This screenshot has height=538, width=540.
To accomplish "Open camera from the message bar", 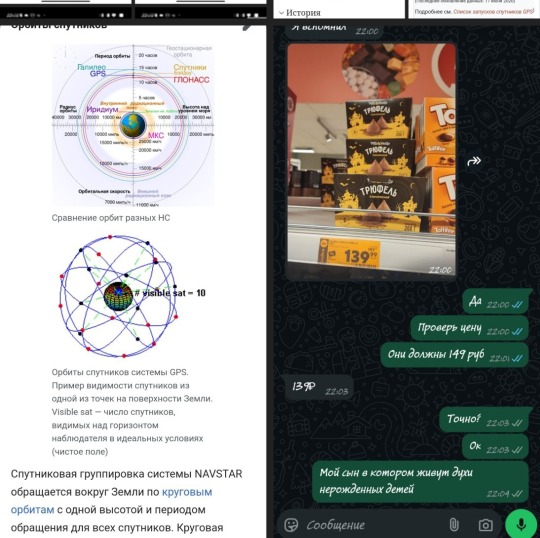I will coord(485,525).
